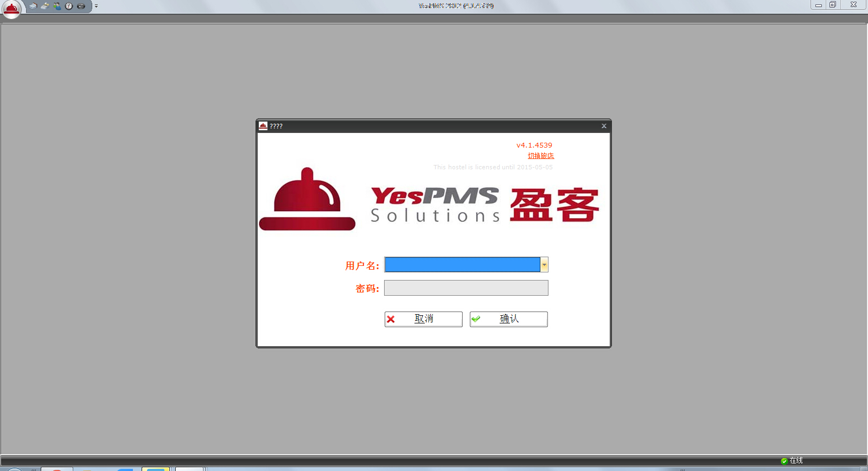
Task: Open the YesPMS bell application menu
Action: click(x=11, y=8)
